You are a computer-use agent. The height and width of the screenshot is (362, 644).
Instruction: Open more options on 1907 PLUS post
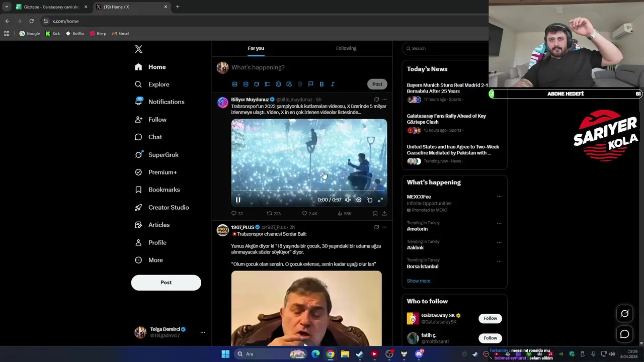click(384, 227)
